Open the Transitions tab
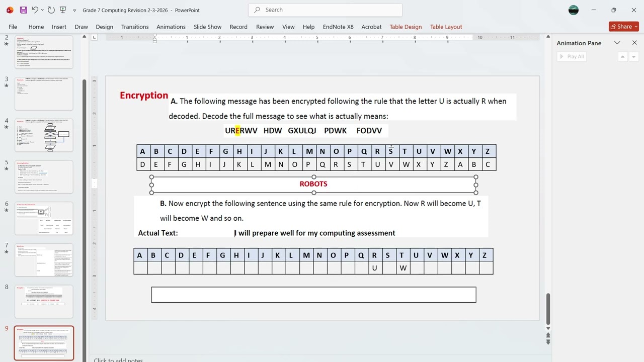 (135, 27)
